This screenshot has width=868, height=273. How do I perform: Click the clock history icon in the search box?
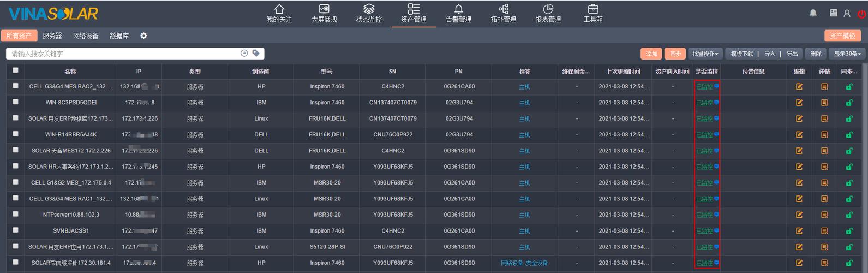coord(244,53)
